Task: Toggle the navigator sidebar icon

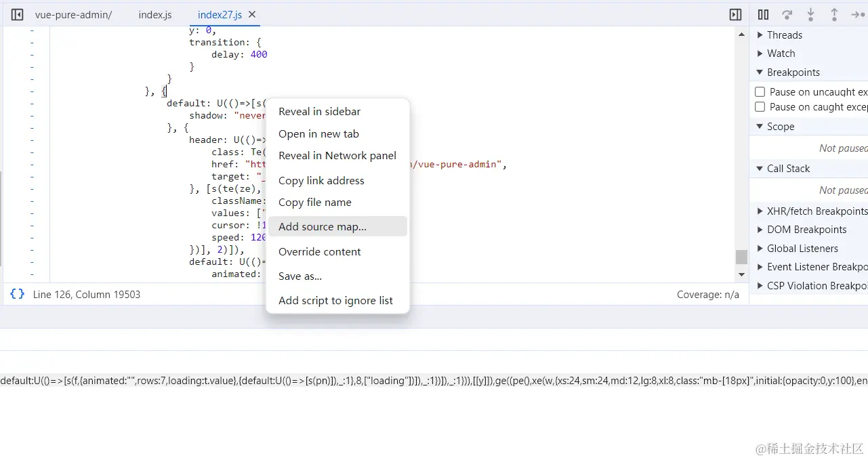Action: pyautogui.click(x=18, y=14)
